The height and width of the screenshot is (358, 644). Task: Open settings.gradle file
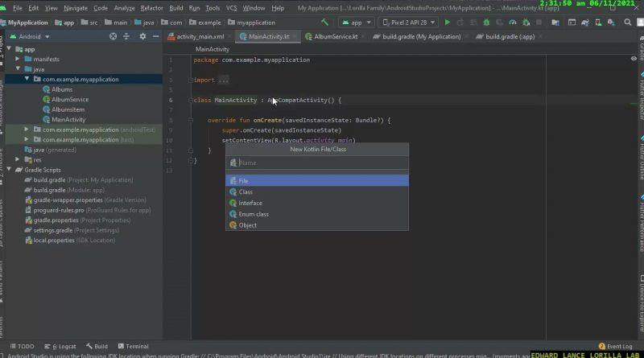(72, 230)
